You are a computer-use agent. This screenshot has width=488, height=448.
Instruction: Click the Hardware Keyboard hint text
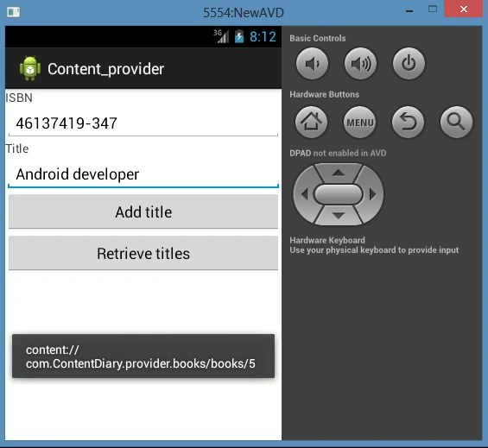(x=374, y=245)
